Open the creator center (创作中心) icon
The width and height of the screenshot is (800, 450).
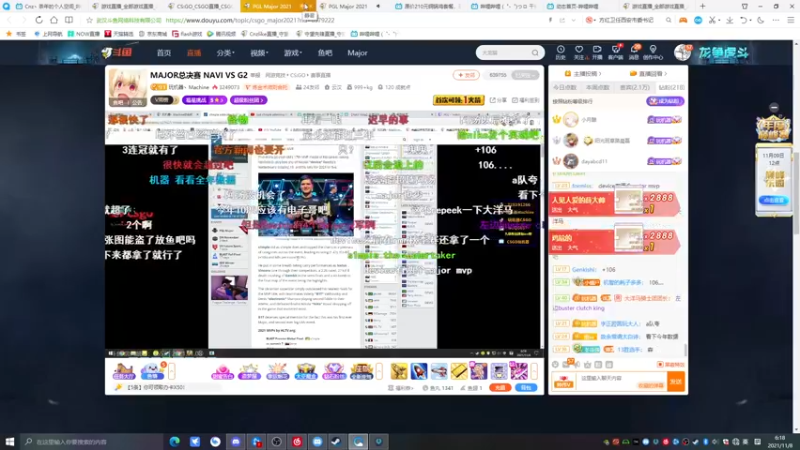coord(653,49)
